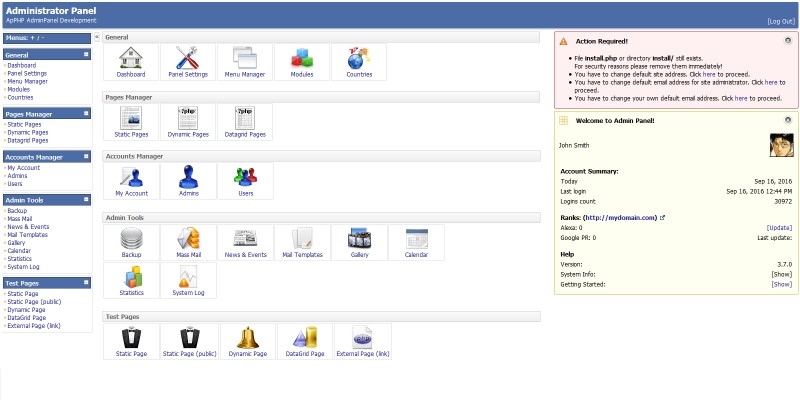This screenshot has height=400, width=800.
Task: Collapse the Pages Manager sidebar menu box
Action: (87, 114)
